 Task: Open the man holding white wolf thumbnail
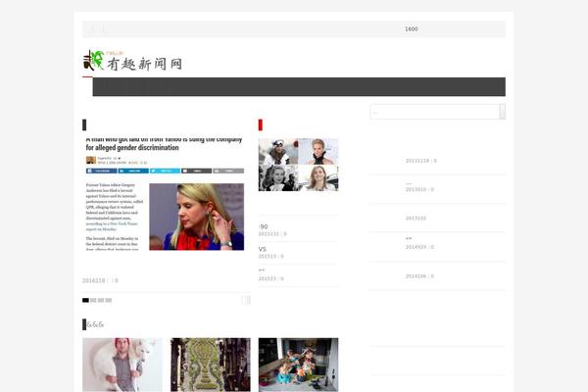122,365
